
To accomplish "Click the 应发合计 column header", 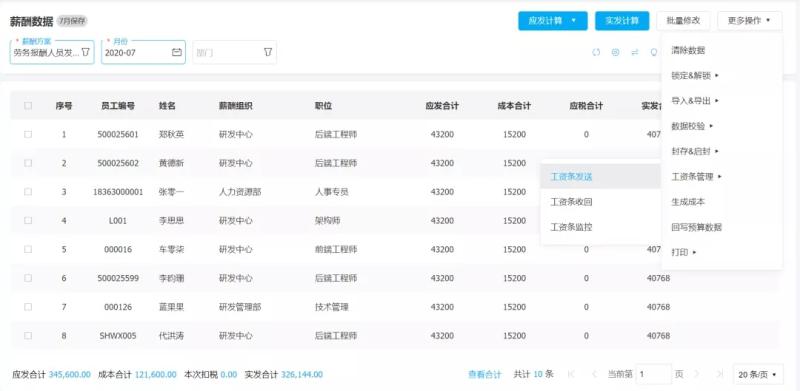I will [x=442, y=106].
